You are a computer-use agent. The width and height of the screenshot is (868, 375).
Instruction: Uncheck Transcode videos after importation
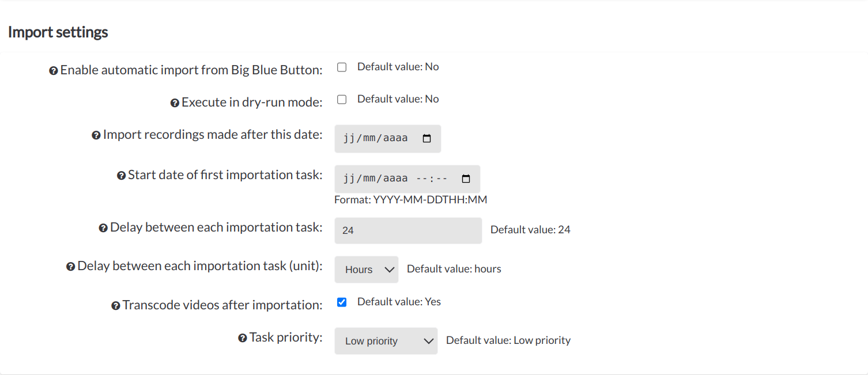pyautogui.click(x=342, y=302)
